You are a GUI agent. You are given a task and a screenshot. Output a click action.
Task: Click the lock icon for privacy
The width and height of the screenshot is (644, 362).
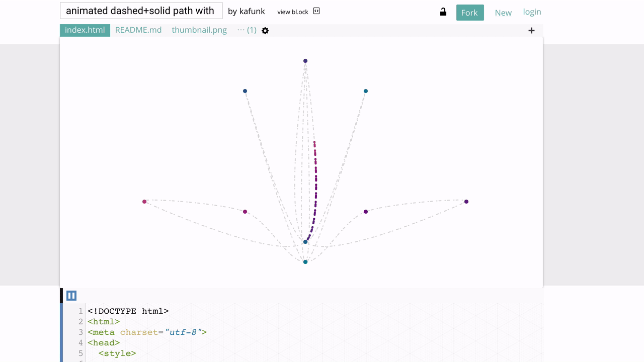click(x=443, y=12)
